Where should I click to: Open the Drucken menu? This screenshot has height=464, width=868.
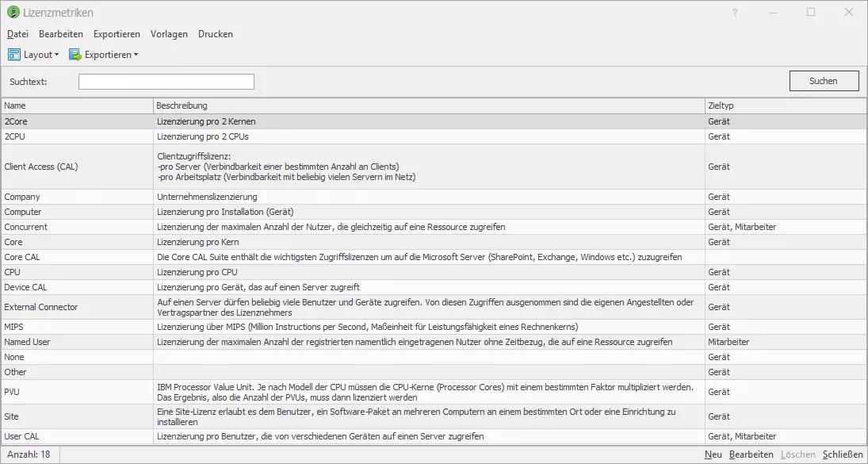216,34
